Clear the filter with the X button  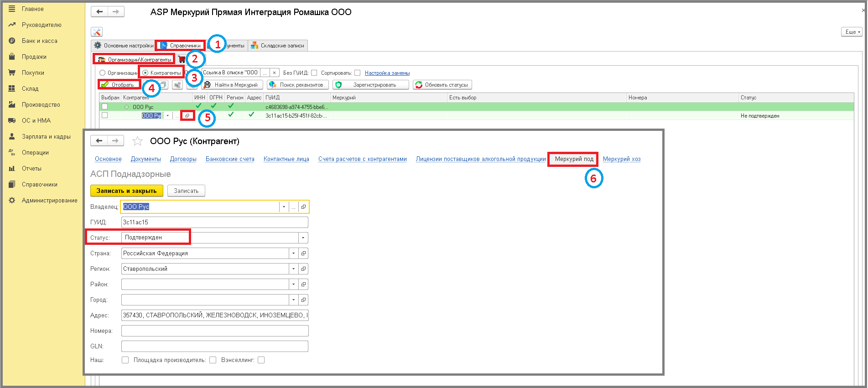tap(274, 72)
